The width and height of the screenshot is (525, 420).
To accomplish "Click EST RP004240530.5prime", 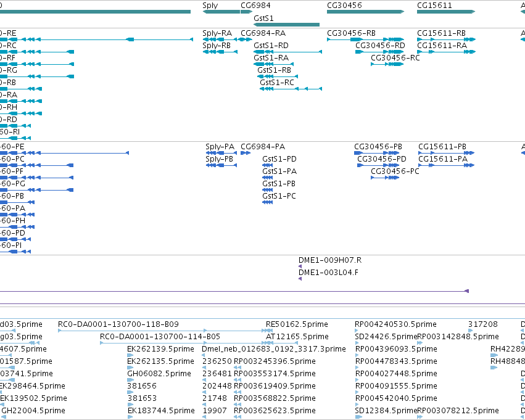I will click(395, 324).
